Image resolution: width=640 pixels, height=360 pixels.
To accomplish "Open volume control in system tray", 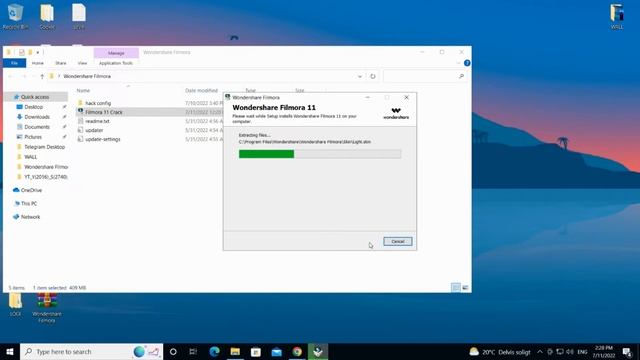I will (x=570, y=352).
